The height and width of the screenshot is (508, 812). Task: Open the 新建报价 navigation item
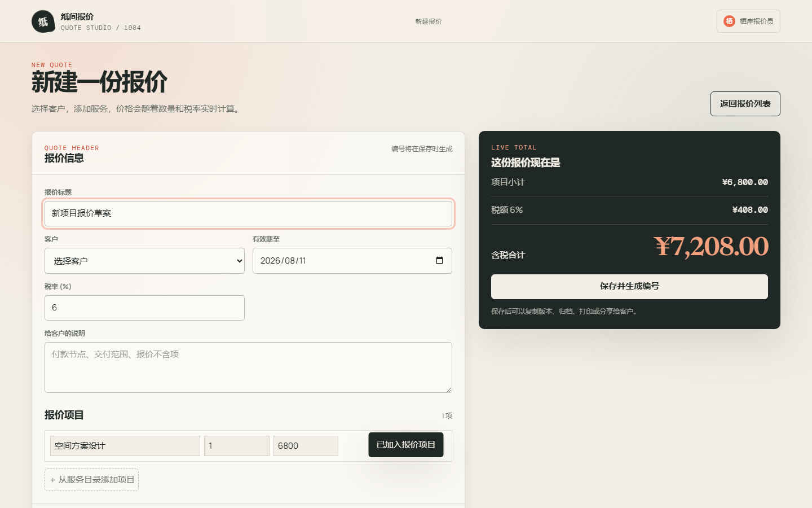(429, 21)
